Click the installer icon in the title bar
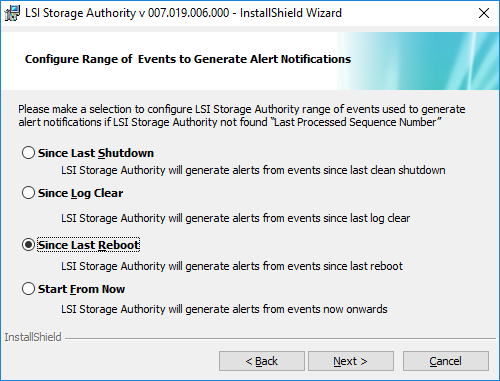Viewport: 500px width, 381px height. [12, 13]
